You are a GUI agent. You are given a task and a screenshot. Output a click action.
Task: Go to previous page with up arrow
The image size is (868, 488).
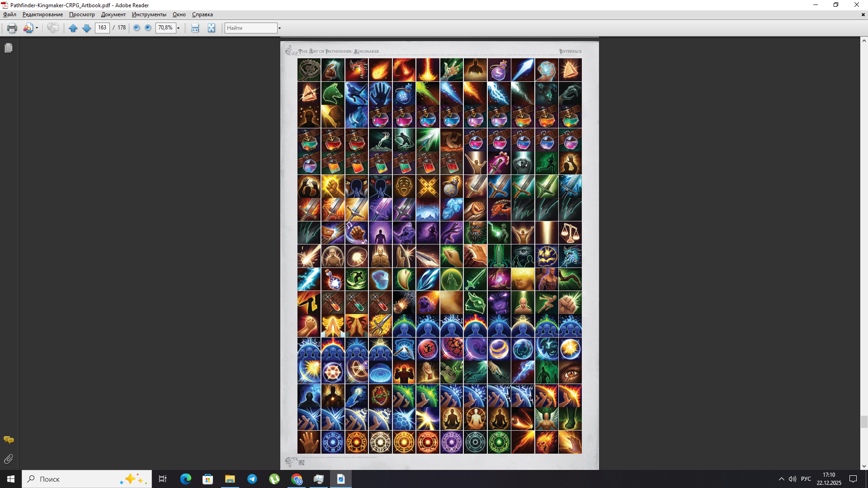73,28
